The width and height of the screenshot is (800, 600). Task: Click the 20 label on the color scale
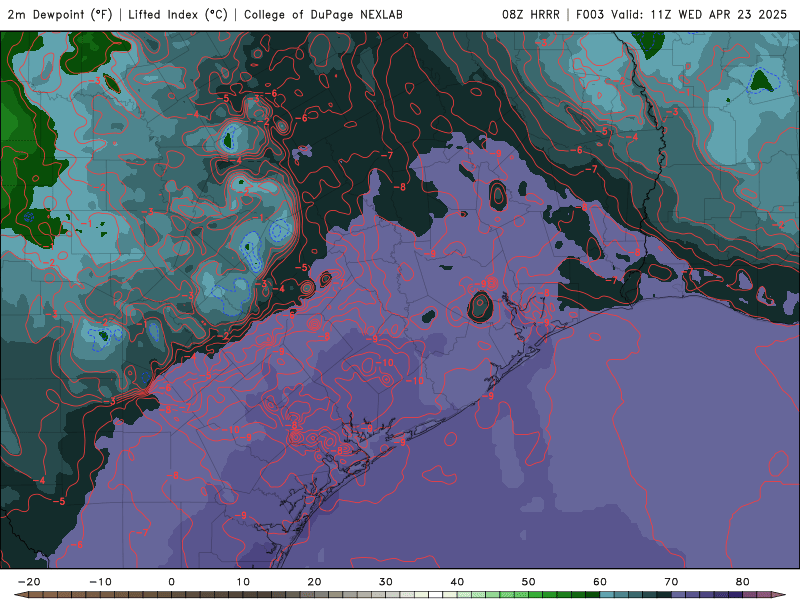coord(314,582)
